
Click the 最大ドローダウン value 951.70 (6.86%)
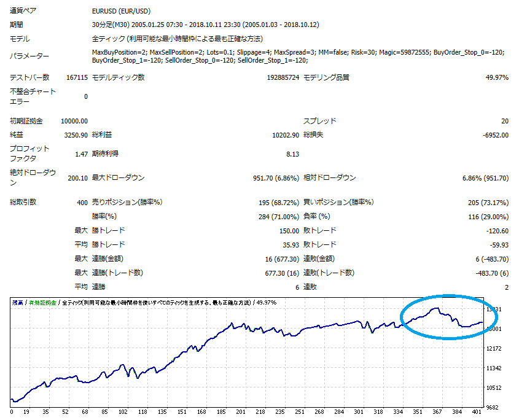[x=276, y=179]
